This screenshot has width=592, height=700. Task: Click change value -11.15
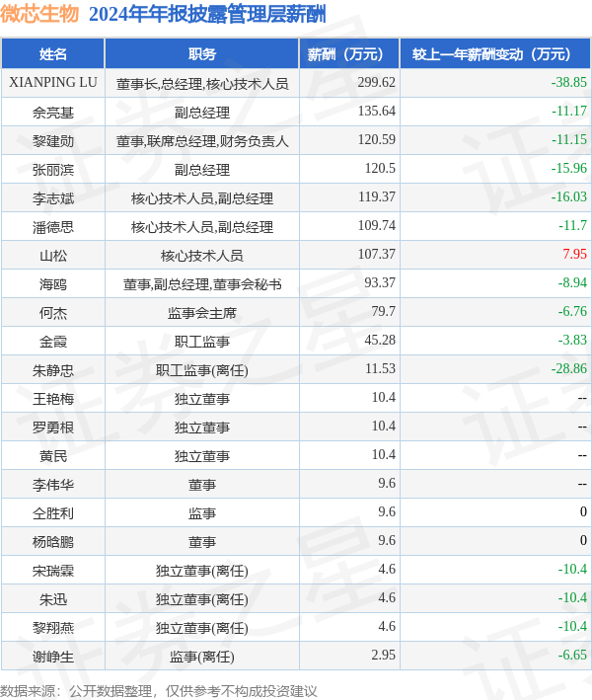[568, 139]
